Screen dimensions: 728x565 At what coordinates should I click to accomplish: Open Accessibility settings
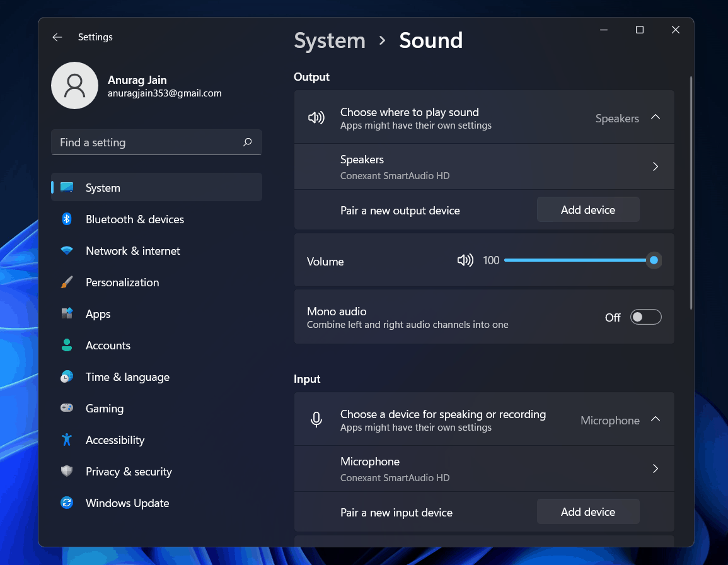pos(156,440)
